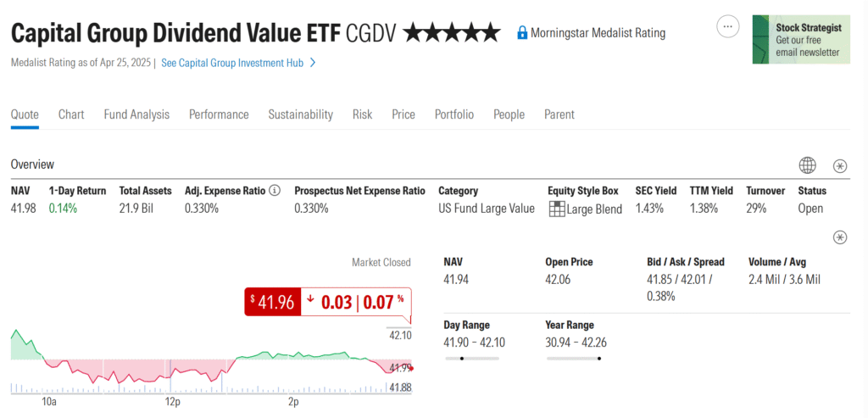Viewport: 868px width, 418px height.
Task: Switch to the Chart tab
Action: 71,114
